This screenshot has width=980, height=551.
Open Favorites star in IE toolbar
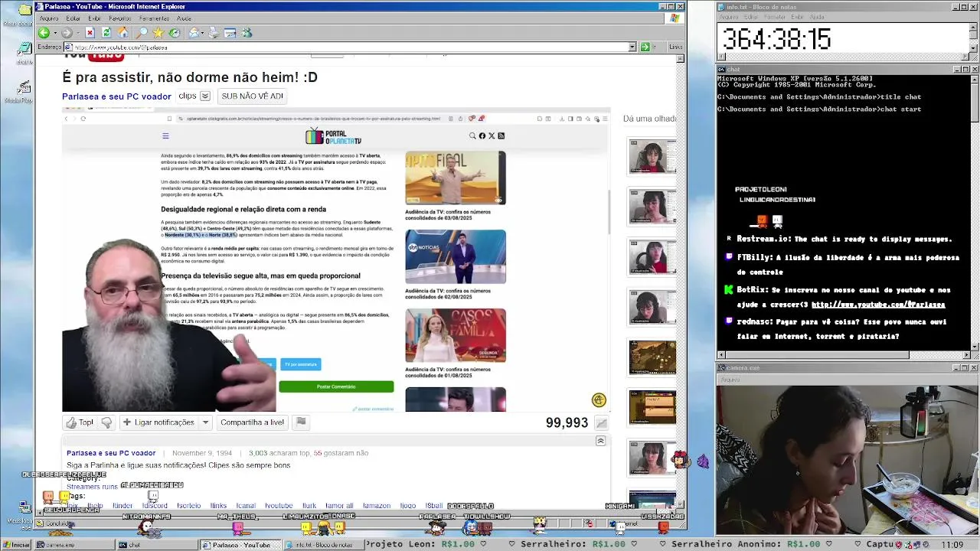158,33
